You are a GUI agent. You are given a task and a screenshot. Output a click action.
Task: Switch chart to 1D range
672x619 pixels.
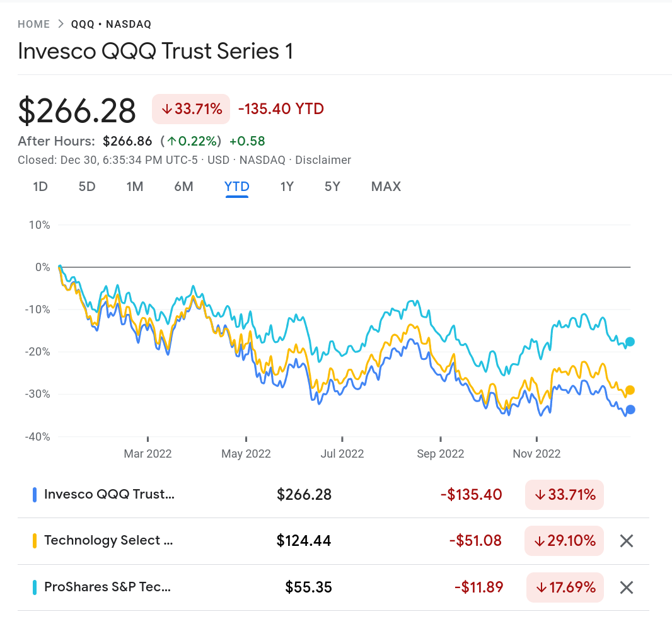coord(40,187)
